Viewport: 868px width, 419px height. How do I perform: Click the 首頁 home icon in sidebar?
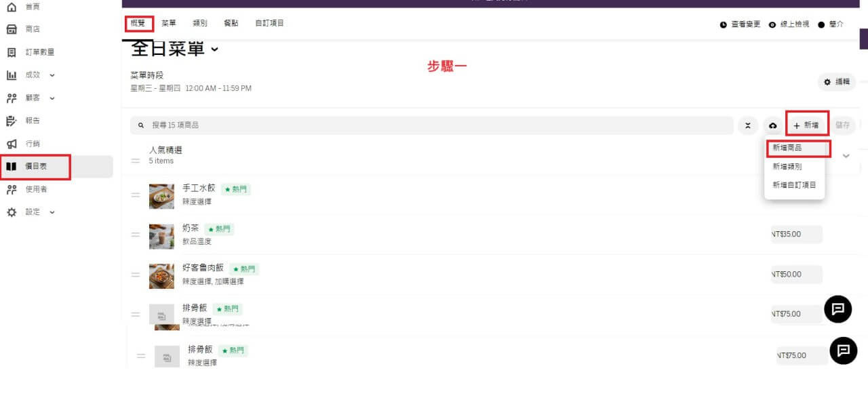point(12,7)
